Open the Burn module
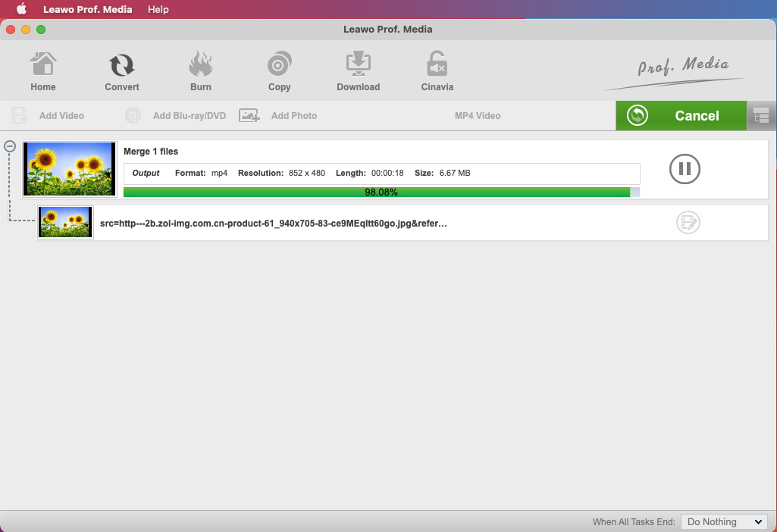This screenshot has width=777, height=532. [201, 72]
